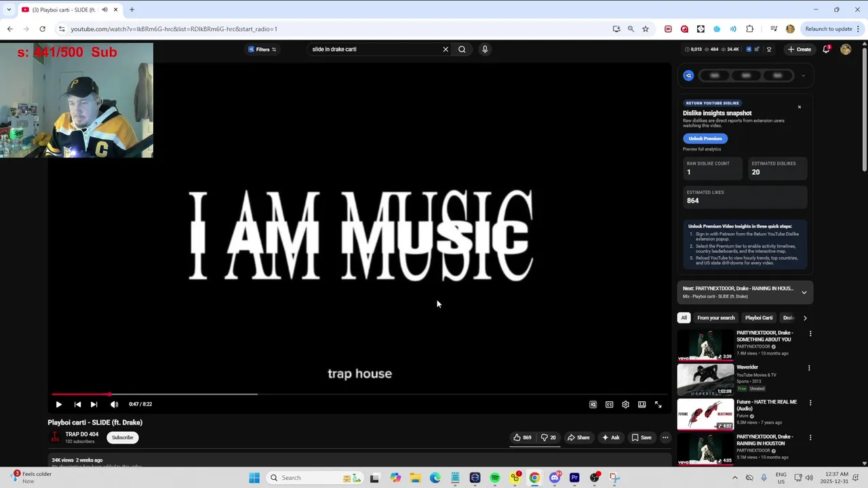Open Chrome media controls icon
868x488 pixels.
(x=774, y=29)
